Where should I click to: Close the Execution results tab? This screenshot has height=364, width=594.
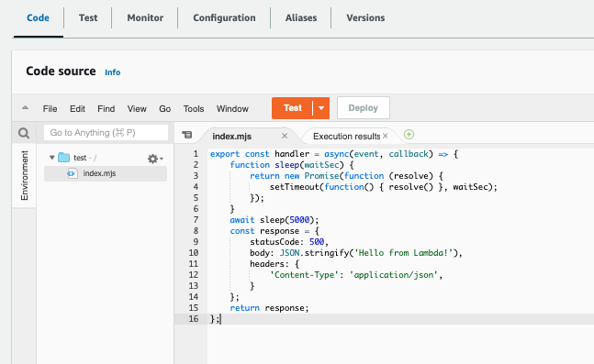[386, 136]
